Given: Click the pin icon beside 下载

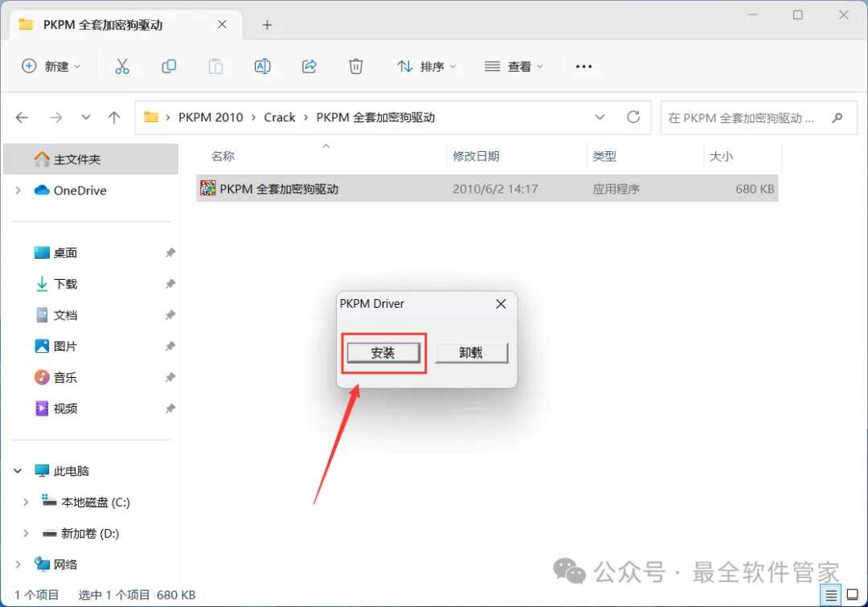Looking at the screenshot, I should click(x=170, y=284).
